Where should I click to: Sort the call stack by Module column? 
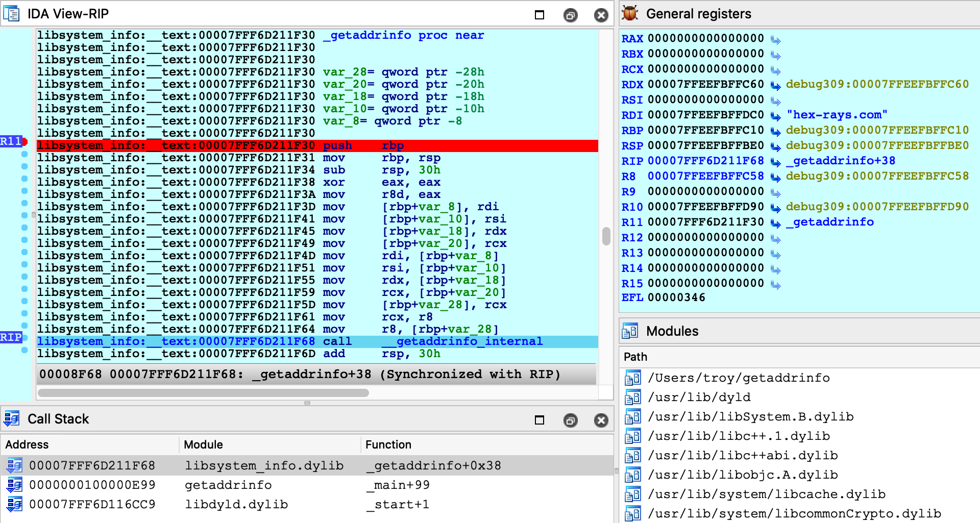(x=203, y=444)
